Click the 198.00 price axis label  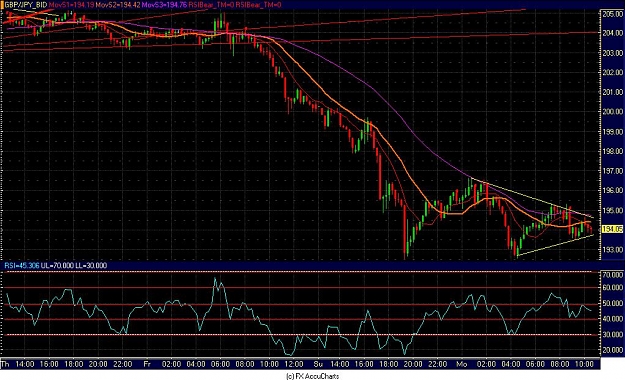coord(612,152)
